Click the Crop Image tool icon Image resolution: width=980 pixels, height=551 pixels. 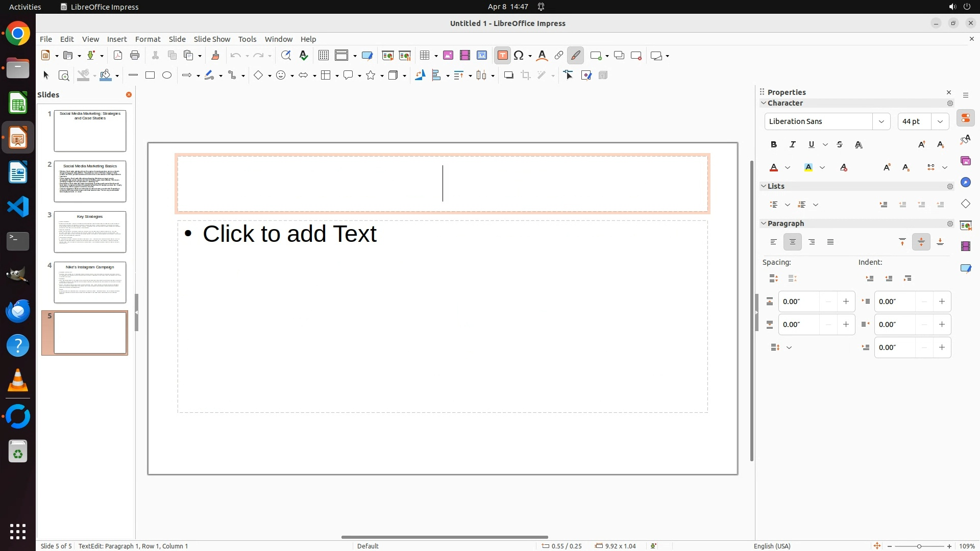point(526,76)
